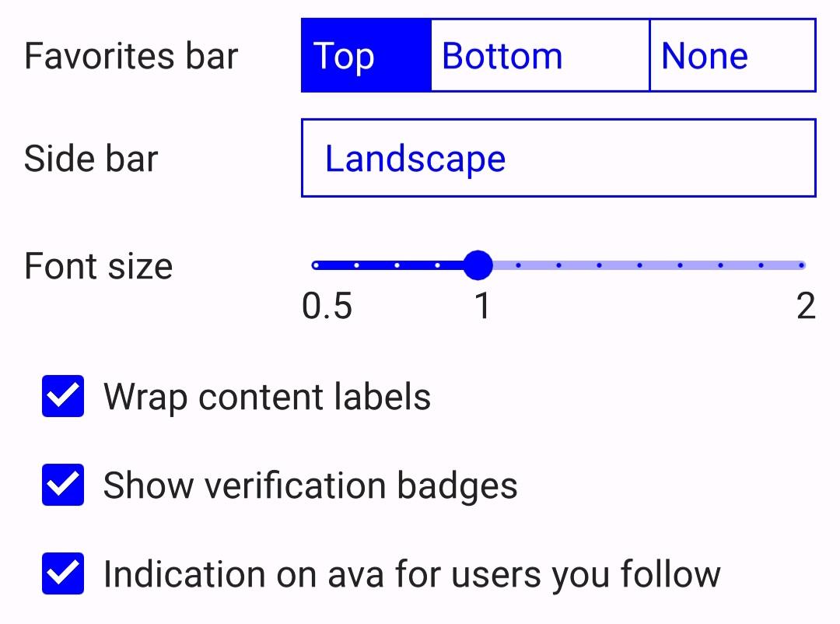Open the Side bar Landscape dropdown
840x624 pixels.
[x=558, y=159]
